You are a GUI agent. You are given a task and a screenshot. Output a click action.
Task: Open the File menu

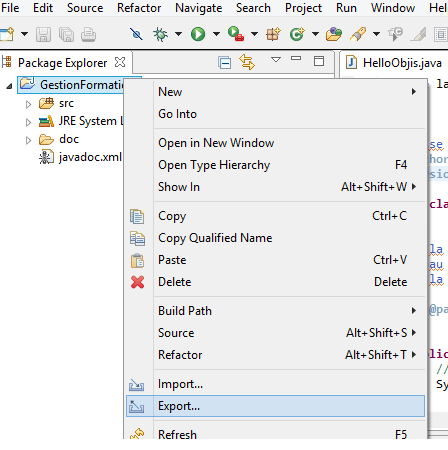[x=10, y=8]
